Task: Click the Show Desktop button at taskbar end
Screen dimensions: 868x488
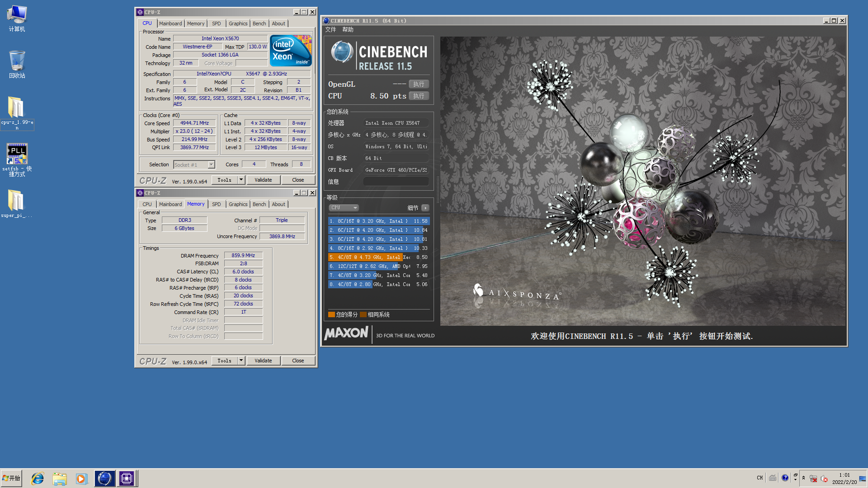Action: pos(863,478)
